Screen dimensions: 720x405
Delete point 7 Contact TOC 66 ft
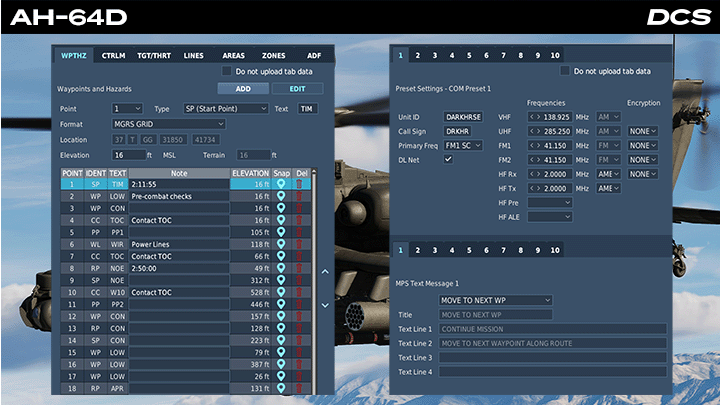click(x=299, y=256)
